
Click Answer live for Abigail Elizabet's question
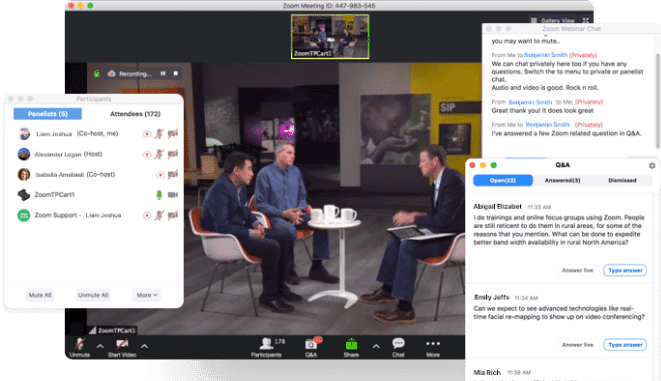pos(578,270)
